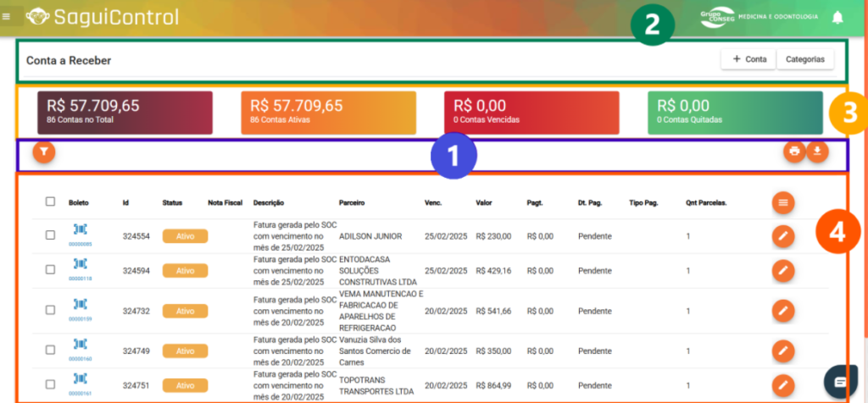This screenshot has height=403, width=868.
Task: Click the orange download icon
Action: pos(817,152)
